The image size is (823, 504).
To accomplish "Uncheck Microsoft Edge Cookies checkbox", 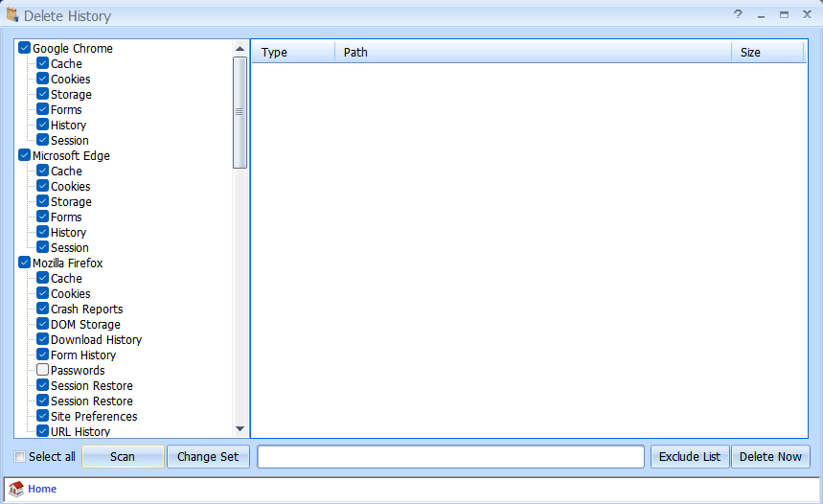I will pyautogui.click(x=43, y=187).
